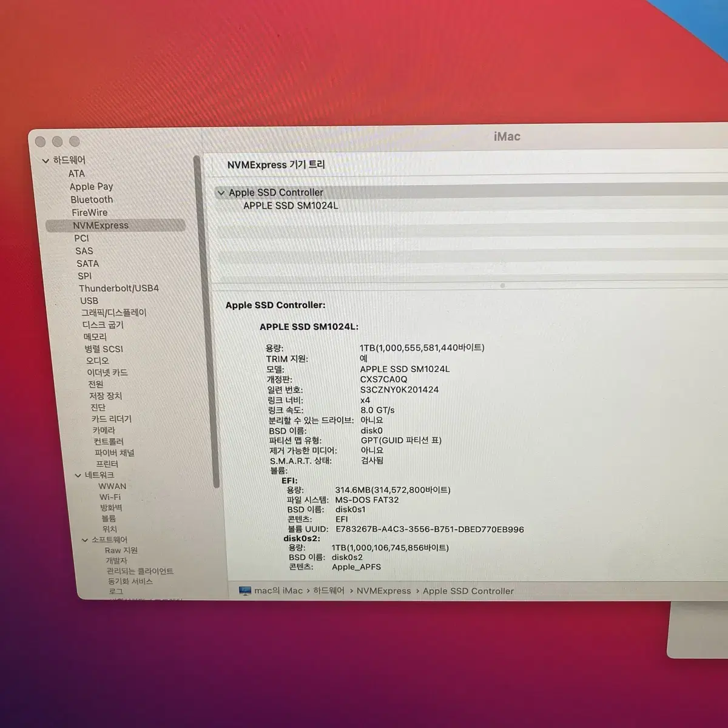Click the Apple_APFS content value
Viewport: 728px width, 728px height.
click(356, 567)
